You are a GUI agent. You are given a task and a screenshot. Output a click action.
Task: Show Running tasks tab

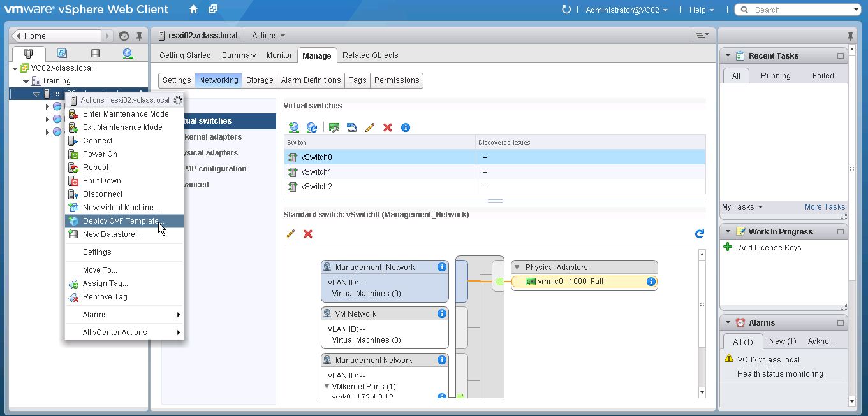pos(776,76)
